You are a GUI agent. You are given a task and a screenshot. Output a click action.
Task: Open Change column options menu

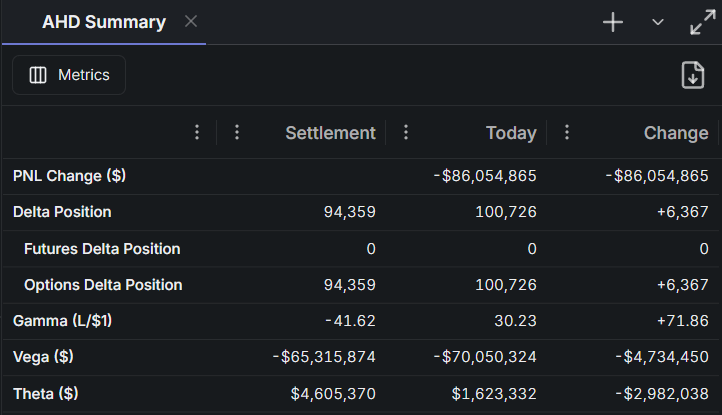click(x=567, y=132)
